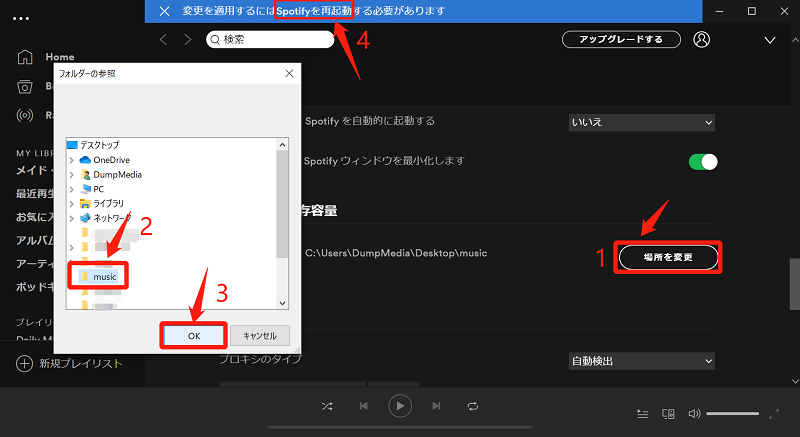Open メイド item in library sidebar

35,170
